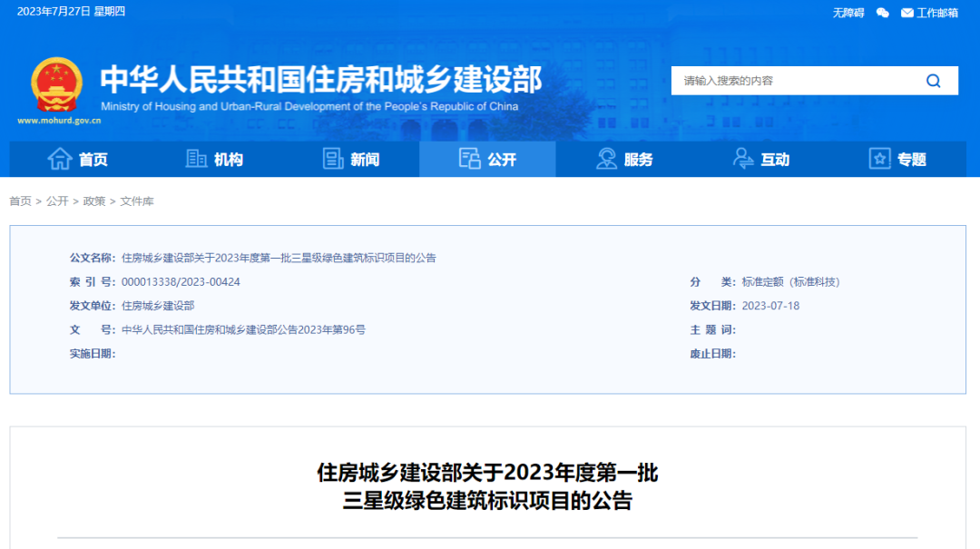Click the 服务 services person icon
This screenshot has width=980, height=549.
pos(604,159)
